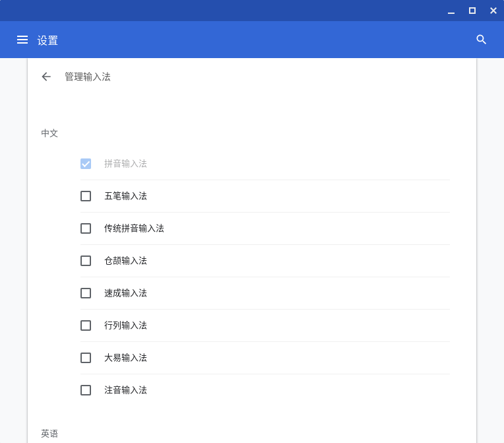Image resolution: width=504 pixels, height=443 pixels.
Task: Turn on the 行列输入法 checkbox
Action: [x=86, y=325]
